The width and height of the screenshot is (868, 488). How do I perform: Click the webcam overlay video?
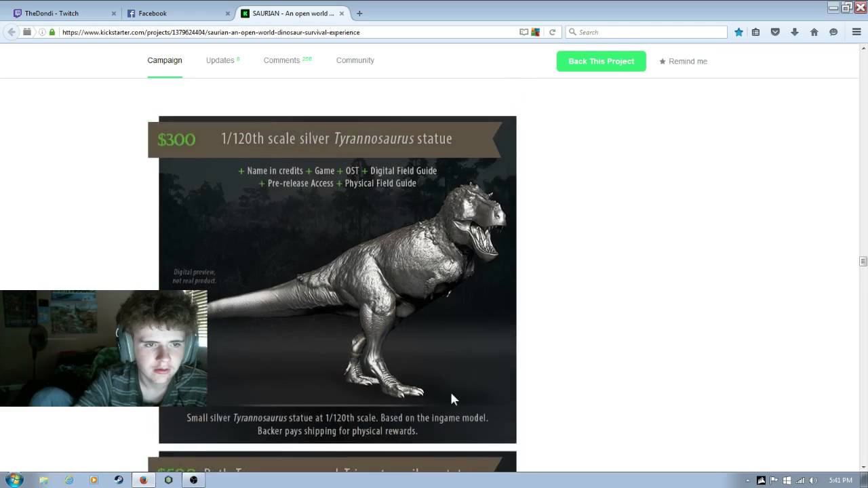[x=103, y=348]
